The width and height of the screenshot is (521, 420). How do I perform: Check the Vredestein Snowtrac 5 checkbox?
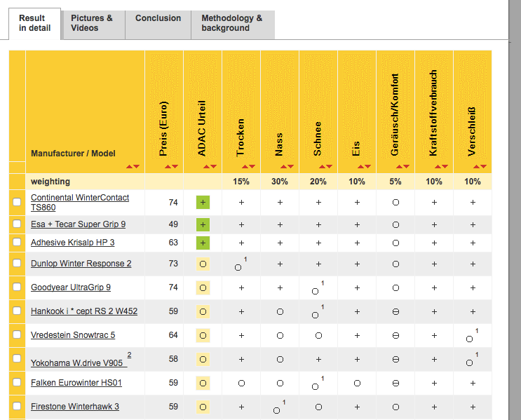[17, 334]
